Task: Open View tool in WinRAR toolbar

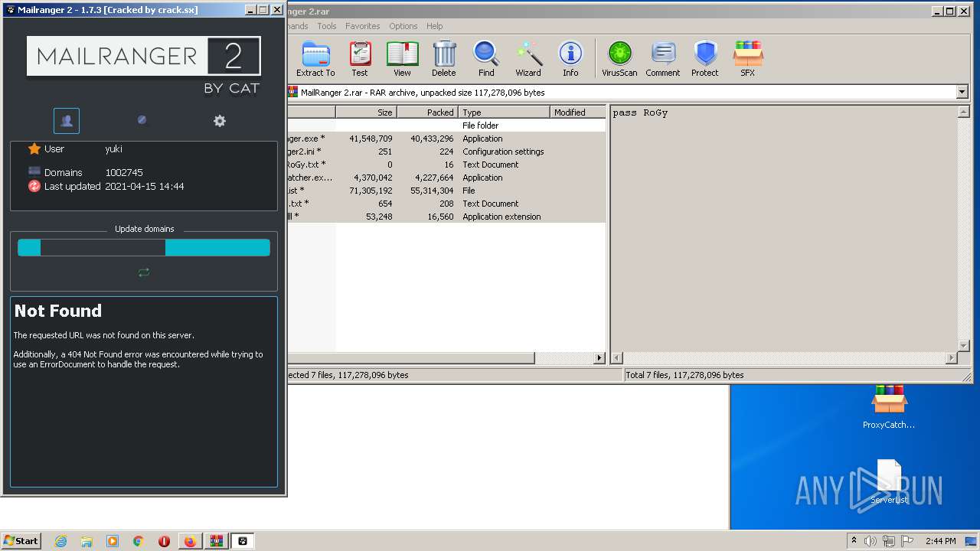Action: pos(402,59)
